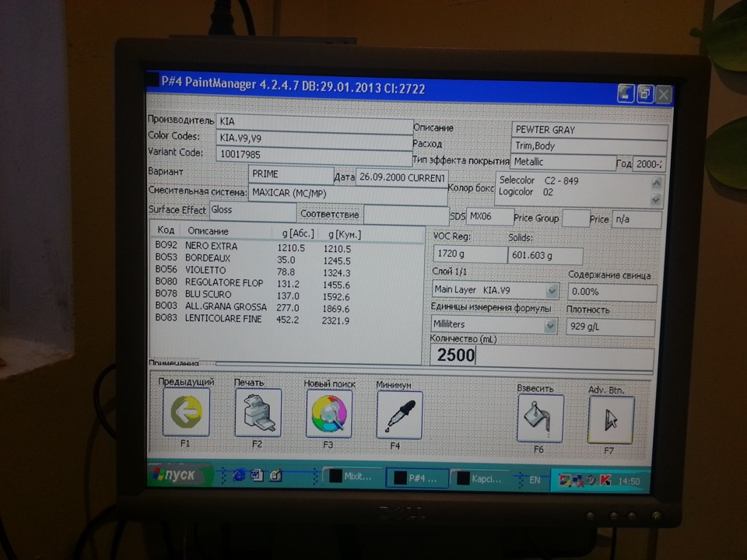Select the P#4 taskbar button
This screenshot has width=747, height=560.
[417, 478]
